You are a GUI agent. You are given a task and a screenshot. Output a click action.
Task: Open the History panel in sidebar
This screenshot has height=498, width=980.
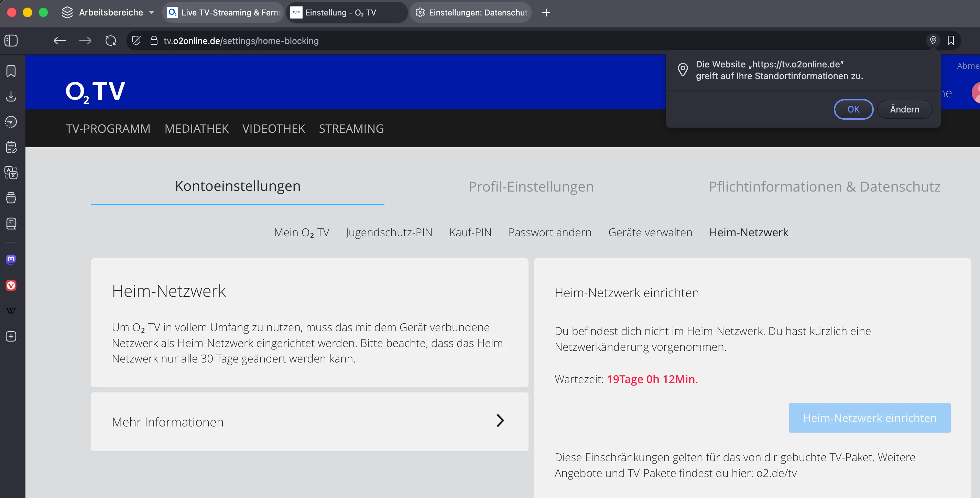[11, 122]
